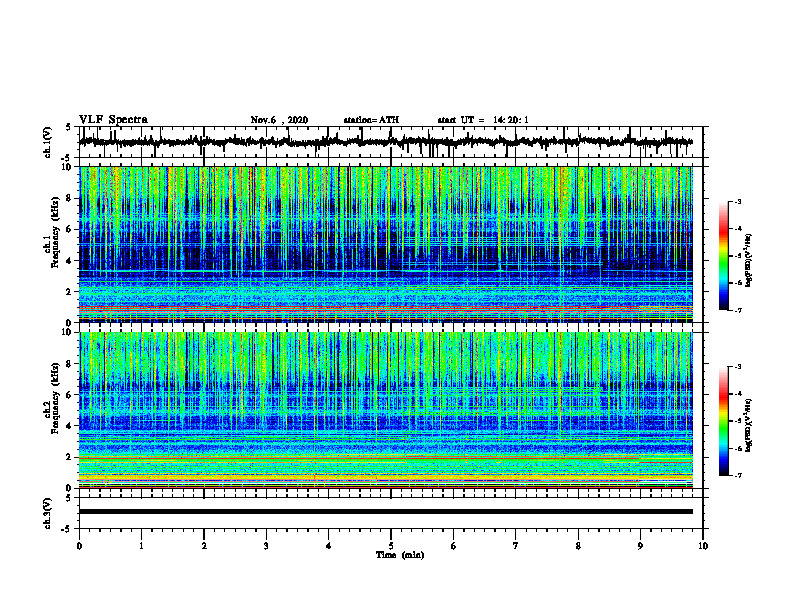The height and width of the screenshot is (612, 792).
Task: Click the ch.1 spectrogram color scale bar
Action: coord(724,256)
